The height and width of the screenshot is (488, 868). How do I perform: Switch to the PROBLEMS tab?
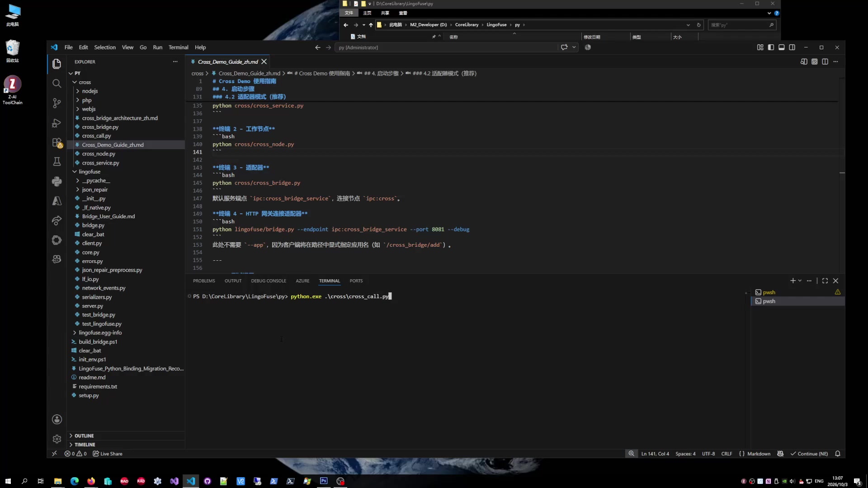click(204, 281)
